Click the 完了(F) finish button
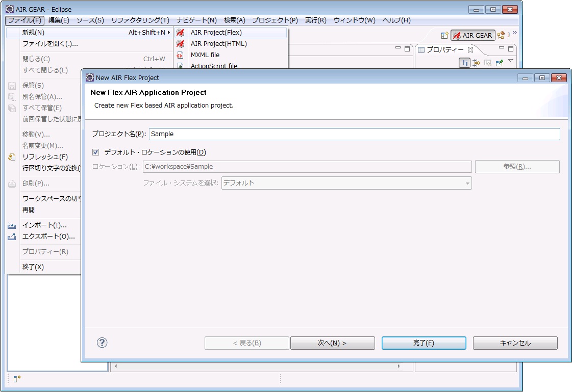 tap(424, 343)
